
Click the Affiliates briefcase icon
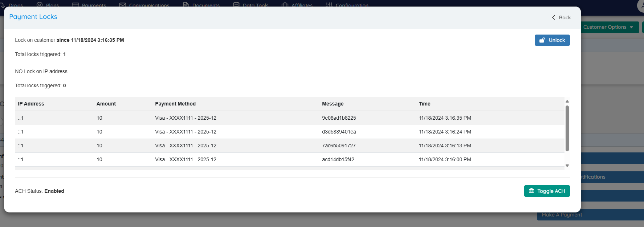285,4
